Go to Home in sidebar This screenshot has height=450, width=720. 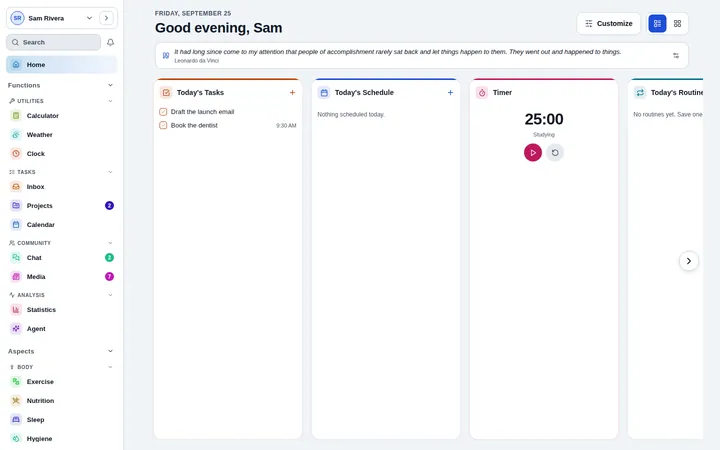point(62,65)
